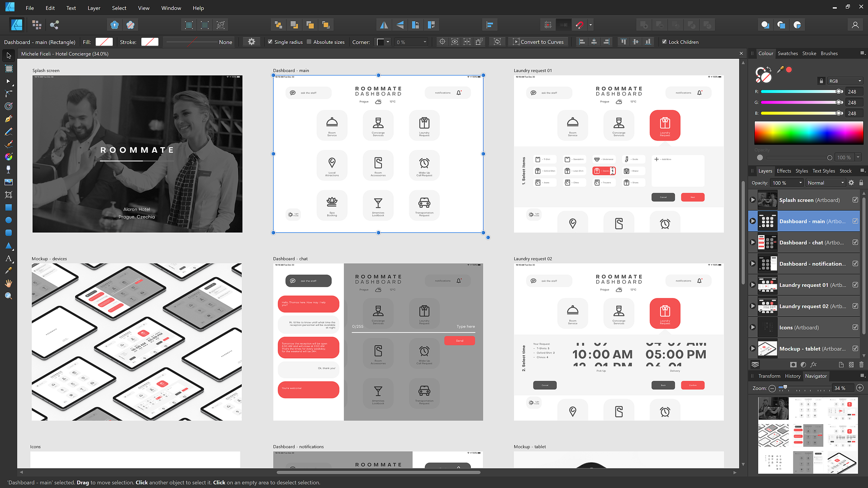
Task: Open the Layer menu
Action: (x=94, y=8)
